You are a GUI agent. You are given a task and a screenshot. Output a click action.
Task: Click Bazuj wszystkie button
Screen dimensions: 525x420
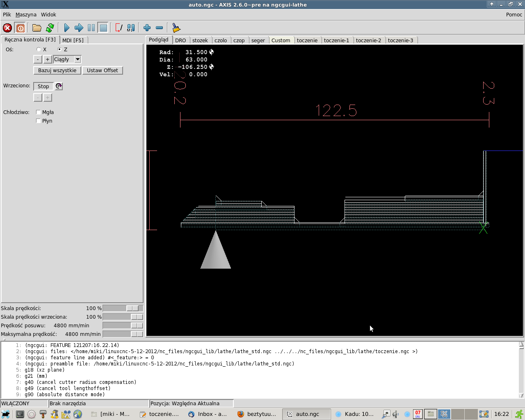(57, 71)
